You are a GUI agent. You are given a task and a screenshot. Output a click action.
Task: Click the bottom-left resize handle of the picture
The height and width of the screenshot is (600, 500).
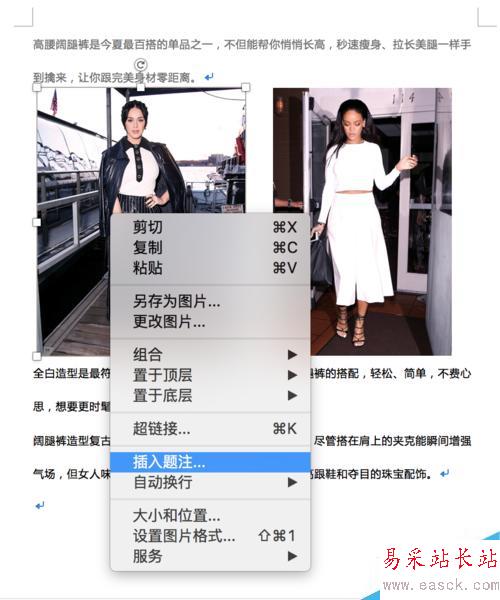(x=37, y=356)
